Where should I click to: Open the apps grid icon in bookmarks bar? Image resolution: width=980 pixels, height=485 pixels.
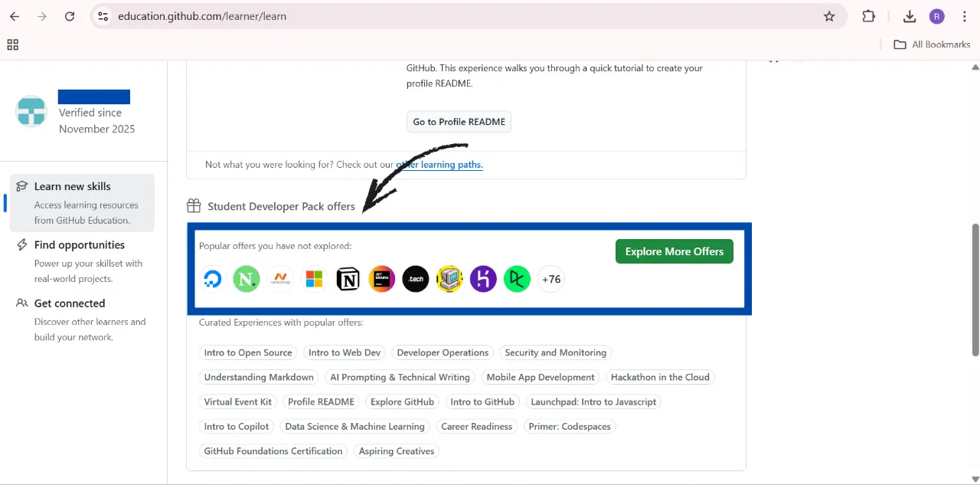pyautogui.click(x=12, y=44)
